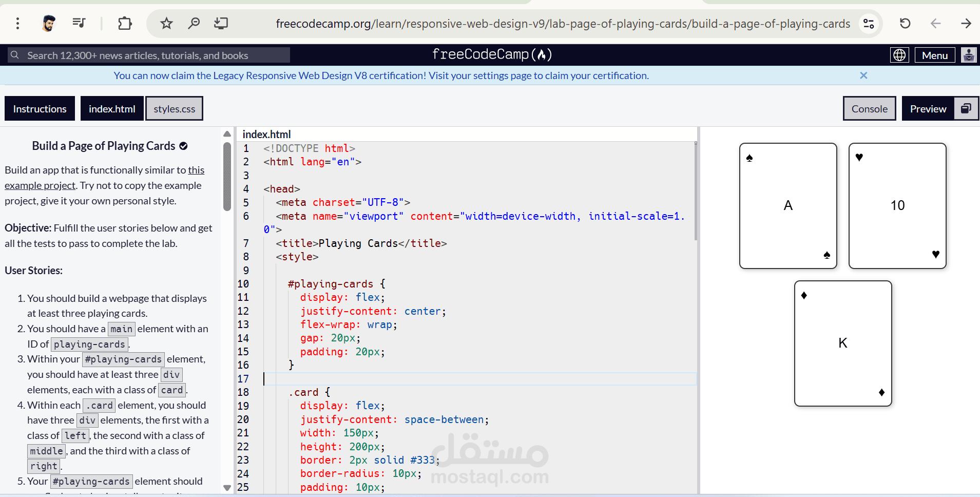
Task: Click the King of diamonds card
Action: (843, 343)
